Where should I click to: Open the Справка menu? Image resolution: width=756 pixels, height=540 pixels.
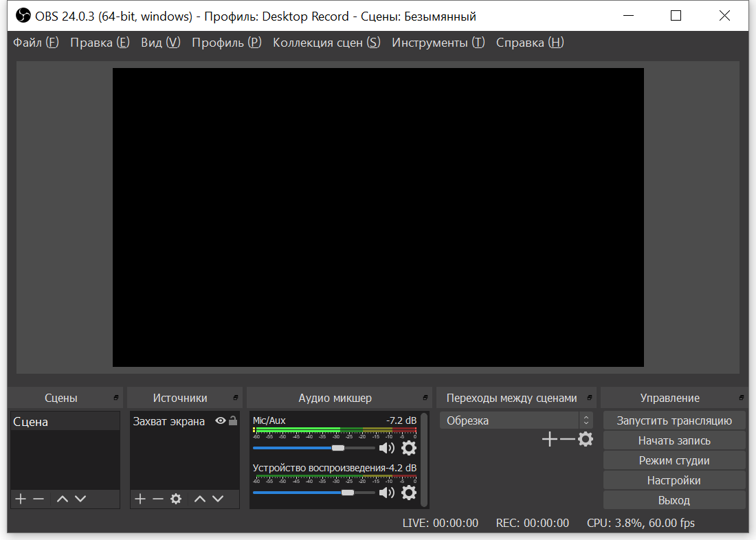[530, 43]
